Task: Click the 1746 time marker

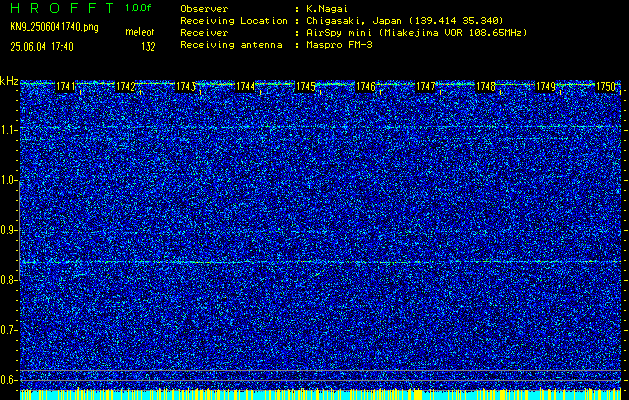Action: [366, 87]
